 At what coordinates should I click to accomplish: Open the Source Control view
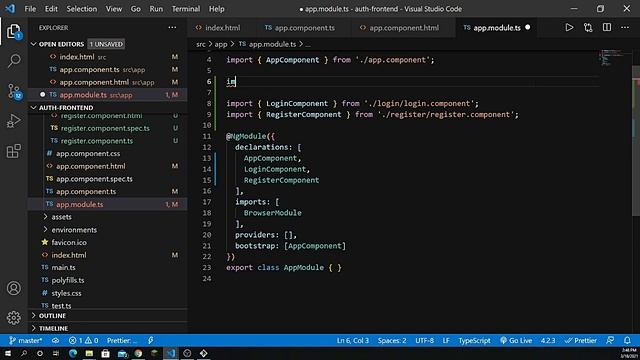click(13, 91)
